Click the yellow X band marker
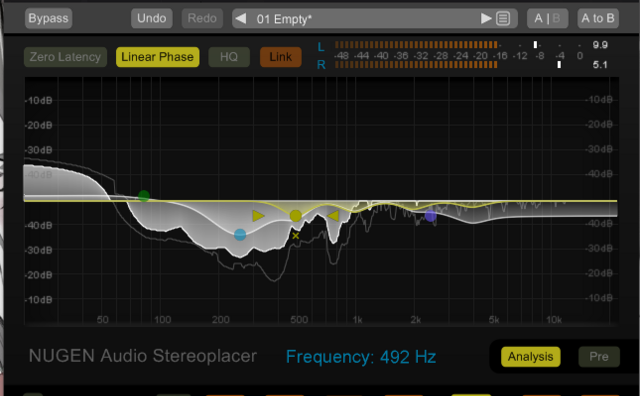Viewport: 640px width, 396px height. tap(296, 236)
